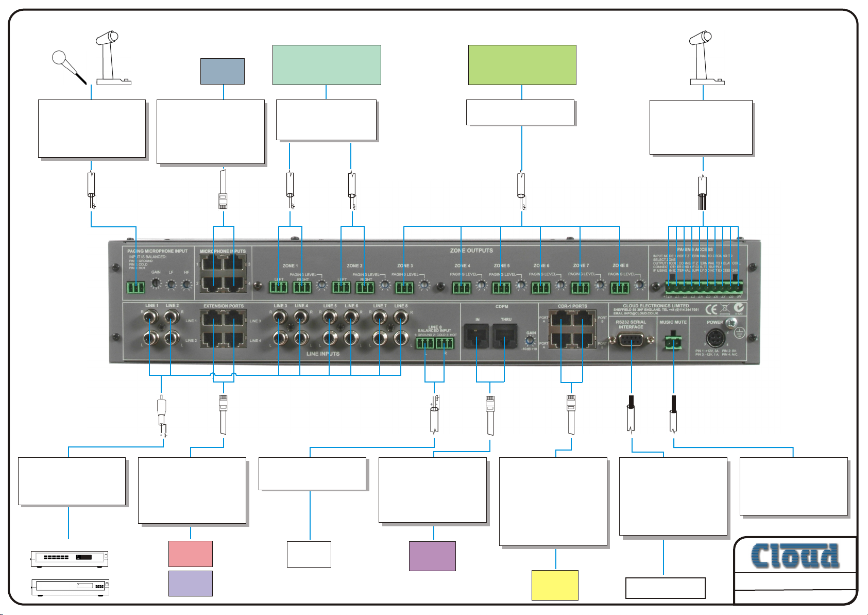Click the Line 8 right RCA socket
The width and height of the screenshot is (868, 615).
(x=401, y=317)
